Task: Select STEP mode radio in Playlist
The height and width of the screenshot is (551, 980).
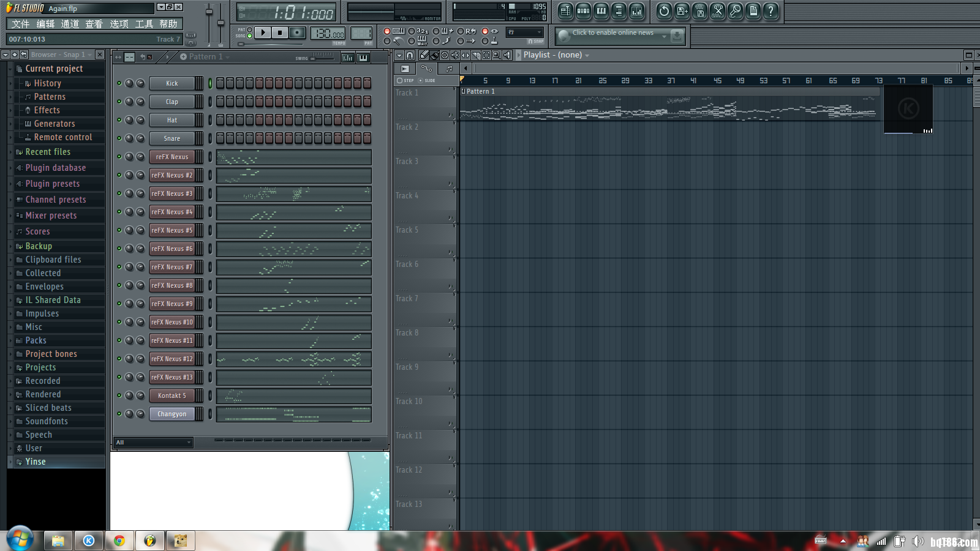Action: [x=400, y=80]
